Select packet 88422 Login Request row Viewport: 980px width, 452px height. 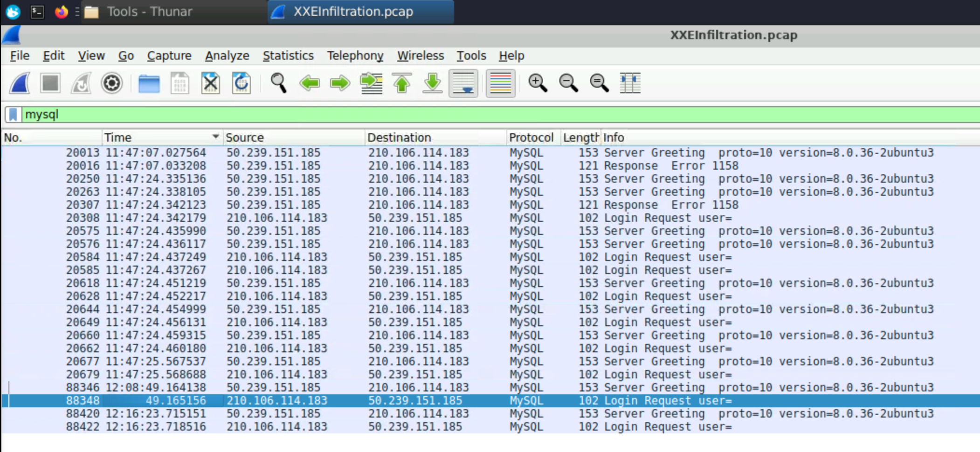tap(490, 427)
